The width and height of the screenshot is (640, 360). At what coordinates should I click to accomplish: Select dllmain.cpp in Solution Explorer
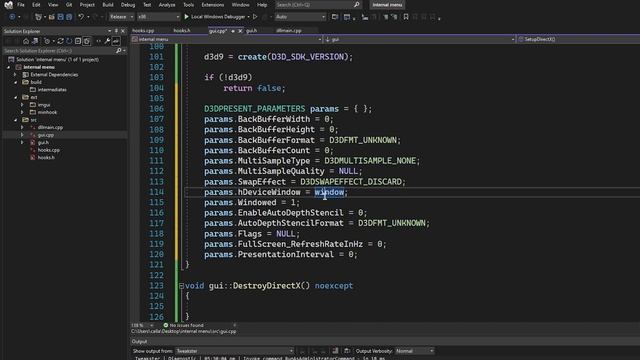(50, 127)
